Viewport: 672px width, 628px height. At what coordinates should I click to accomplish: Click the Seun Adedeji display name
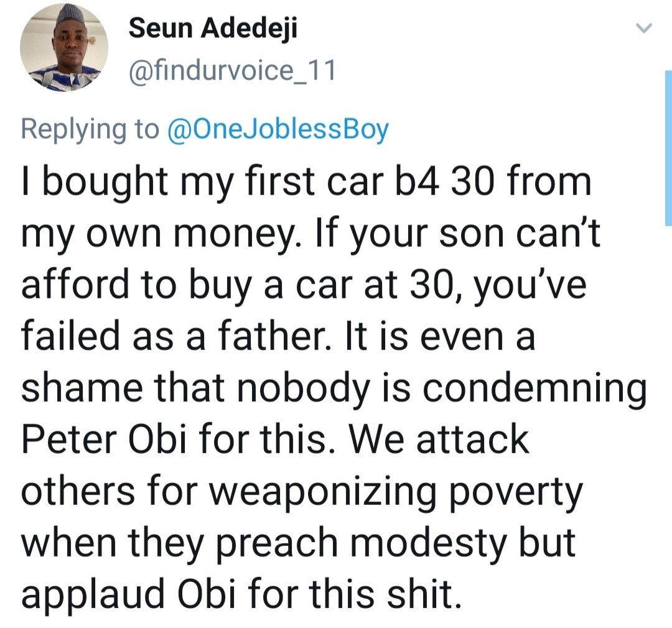[x=213, y=28]
